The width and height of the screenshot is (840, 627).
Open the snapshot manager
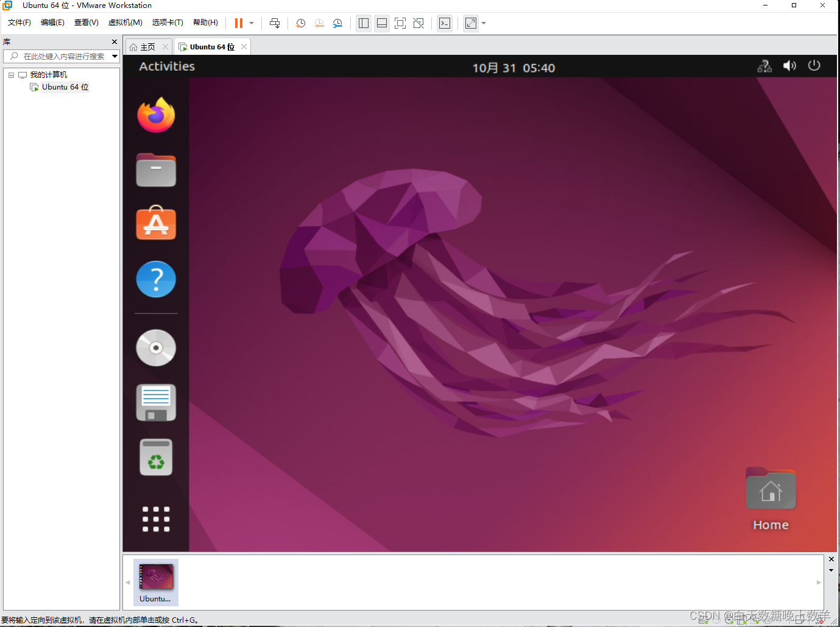337,23
